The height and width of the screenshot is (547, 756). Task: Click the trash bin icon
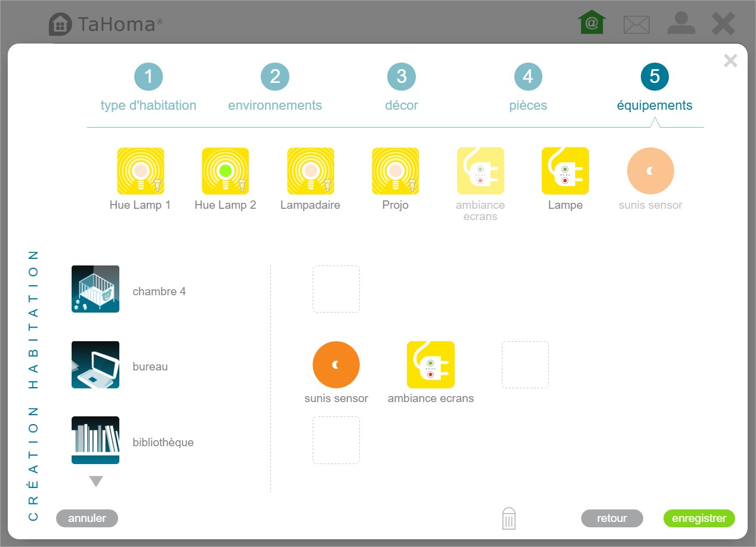[508, 518]
